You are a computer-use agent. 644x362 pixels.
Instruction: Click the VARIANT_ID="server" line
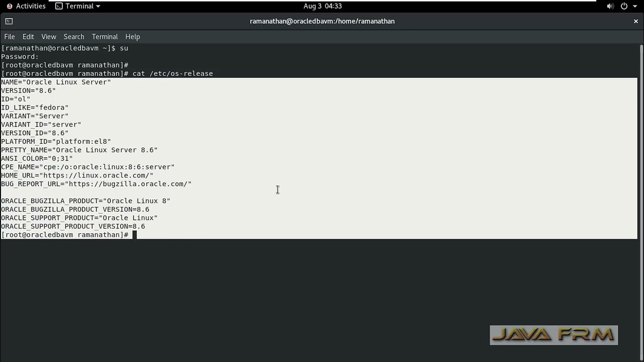click(41, 125)
